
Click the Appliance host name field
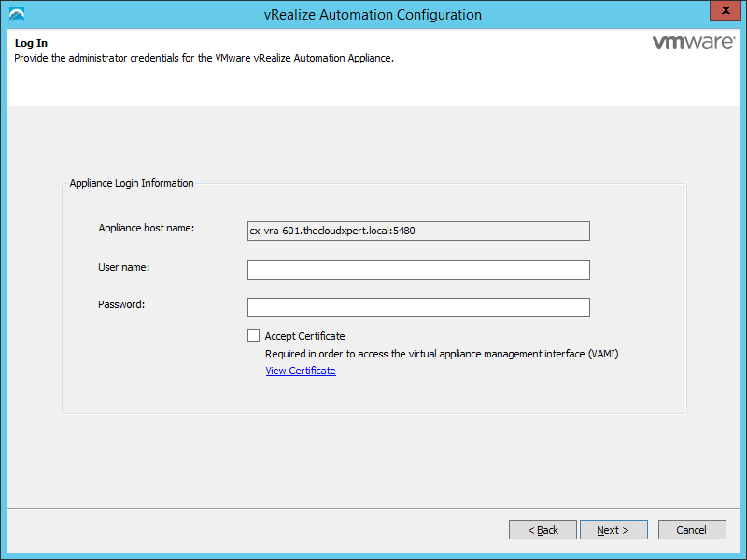tap(418, 231)
